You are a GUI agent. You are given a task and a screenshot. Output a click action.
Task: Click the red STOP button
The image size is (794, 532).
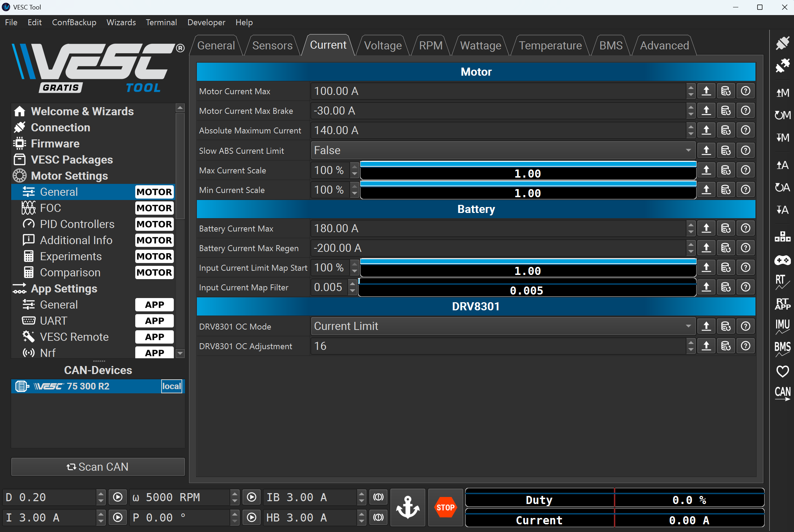pos(445,507)
